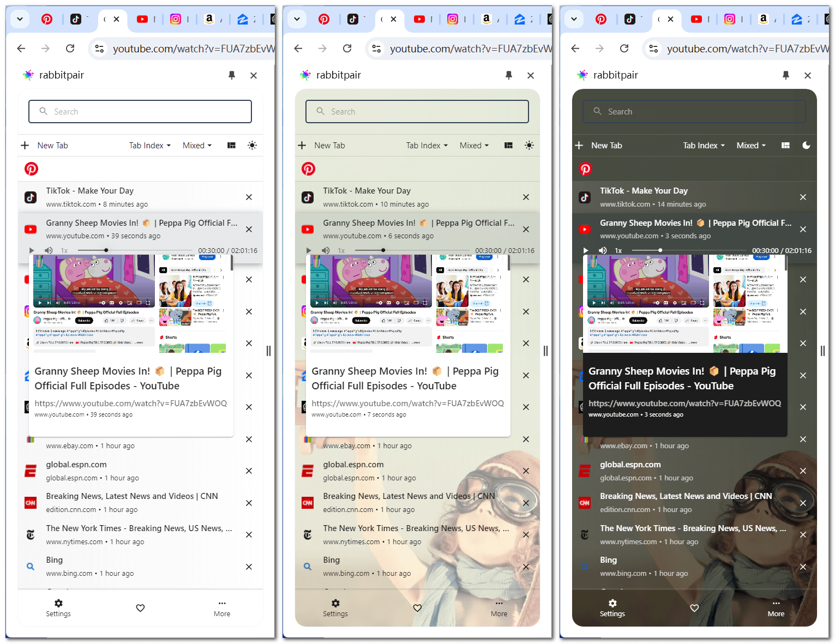Screen dimensions: 835x644
Task: Play YouTube video in left panel's media controls
Action: (31, 250)
